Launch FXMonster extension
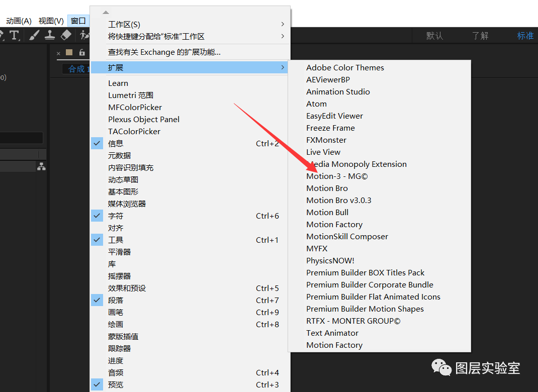Image resolution: width=538 pixels, height=392 pixels. pyautogui.click(x=380, y=140)
